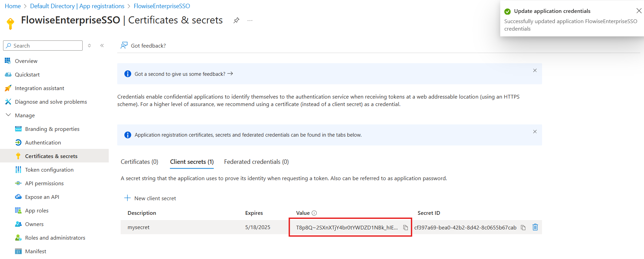The height and width of the screenshot is (259, 644).
Task: Copy the client secret value
Action: tap(405, 227)
